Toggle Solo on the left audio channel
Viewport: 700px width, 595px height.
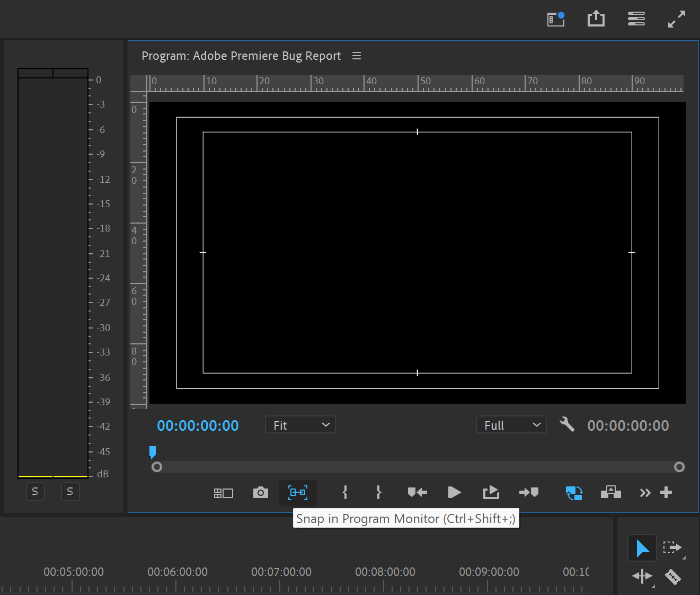click(x=36, y=492)
